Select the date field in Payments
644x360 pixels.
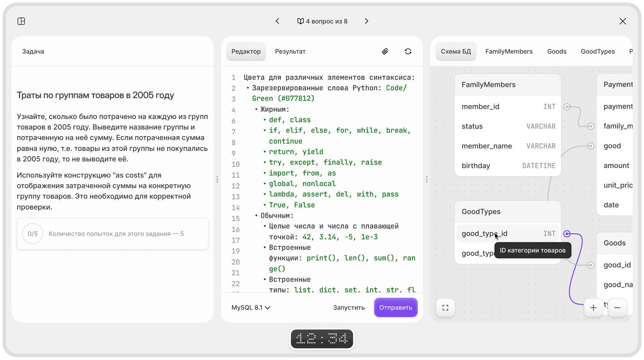point(615,205)
